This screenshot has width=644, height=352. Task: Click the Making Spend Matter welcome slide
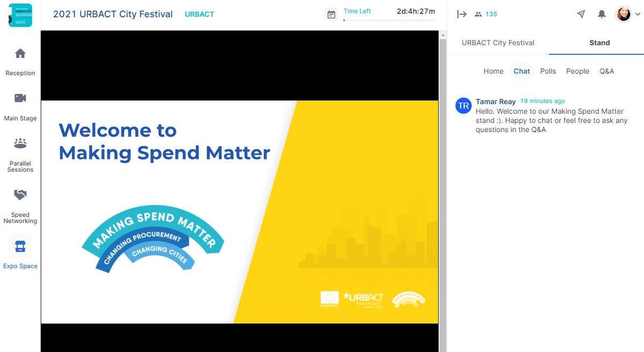[239, 212]
